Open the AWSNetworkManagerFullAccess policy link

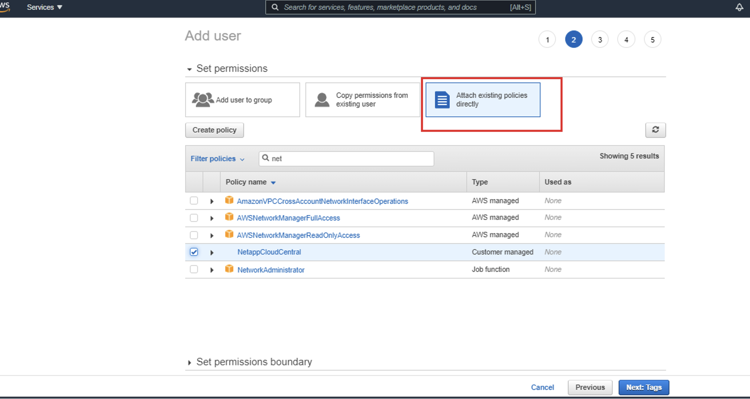point(288,218)
